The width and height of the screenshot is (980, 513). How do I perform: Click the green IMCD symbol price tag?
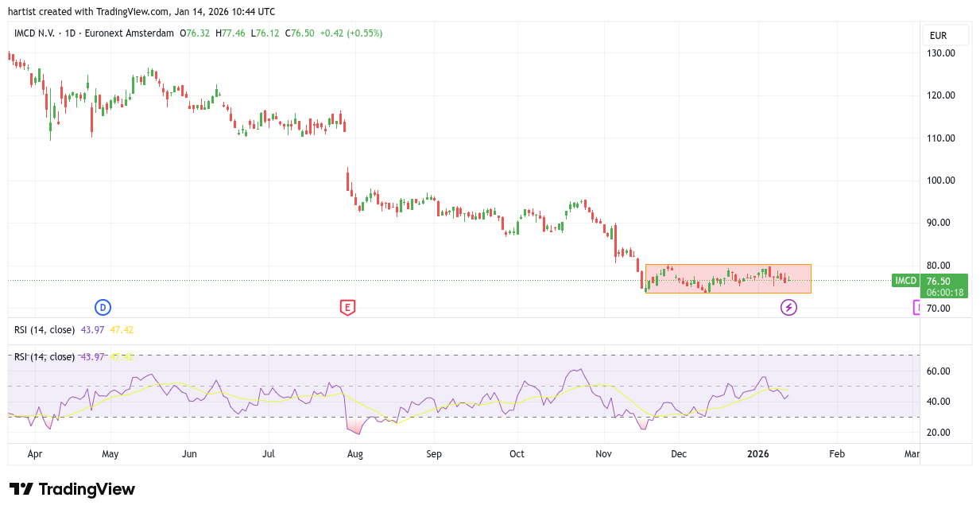click(x=906, y=281)
